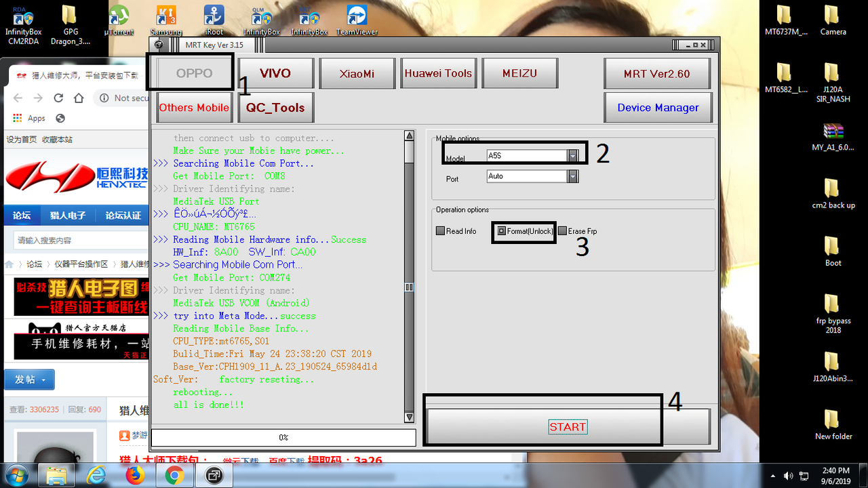Select QC_Tools tab
Viewport: 868px width, 488px height.
click(275, 107)
